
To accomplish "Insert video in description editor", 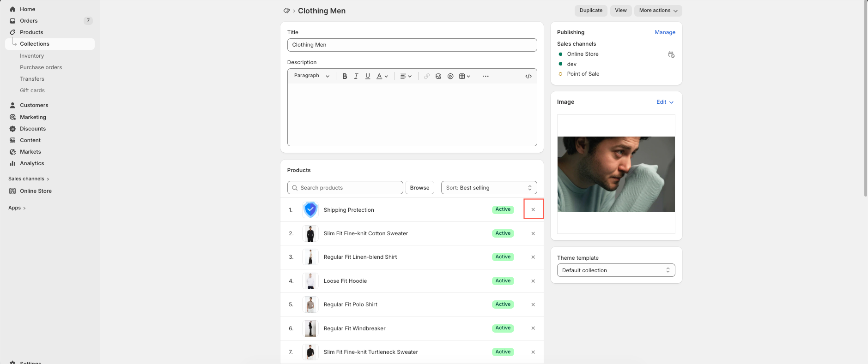I will [x=450, y=76].
